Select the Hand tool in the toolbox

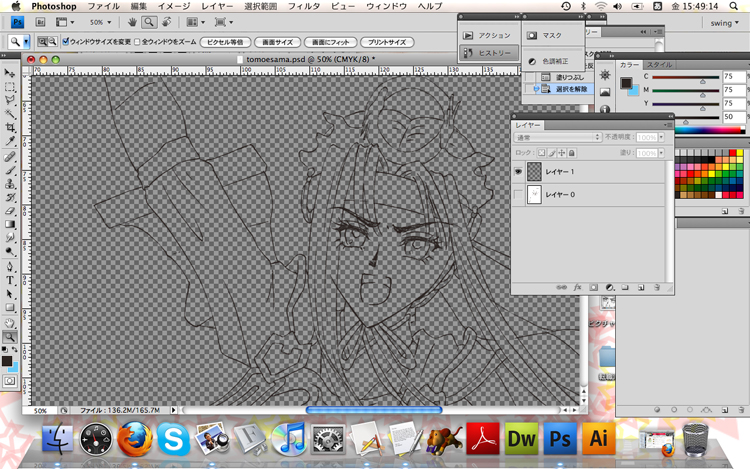(10, 323)
